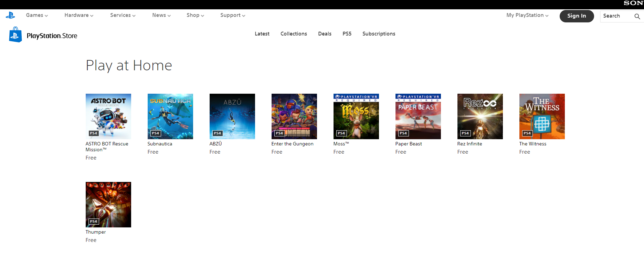This screenshot has height=256, width=644.
Task: Click the Free price under Subnautica
Action: pos(153,152)
